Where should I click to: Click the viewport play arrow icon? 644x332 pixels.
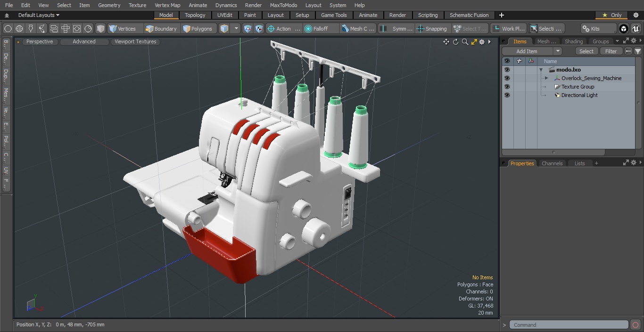(x=490, y=42)
